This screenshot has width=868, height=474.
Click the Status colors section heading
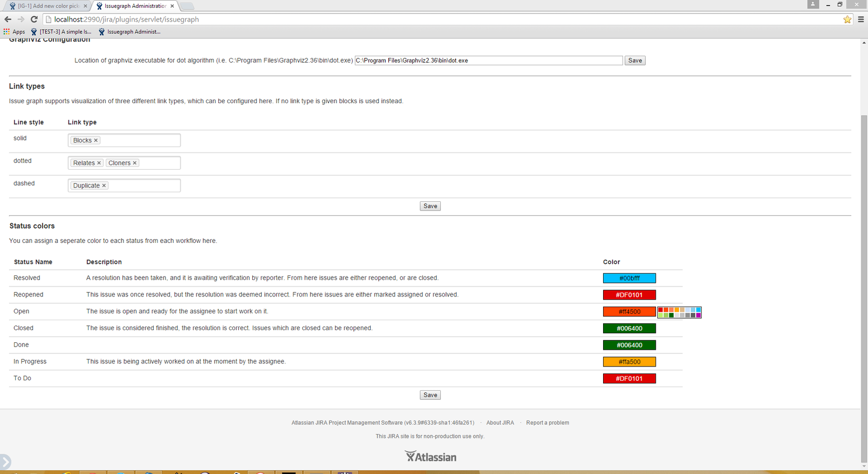pos(32,226)
